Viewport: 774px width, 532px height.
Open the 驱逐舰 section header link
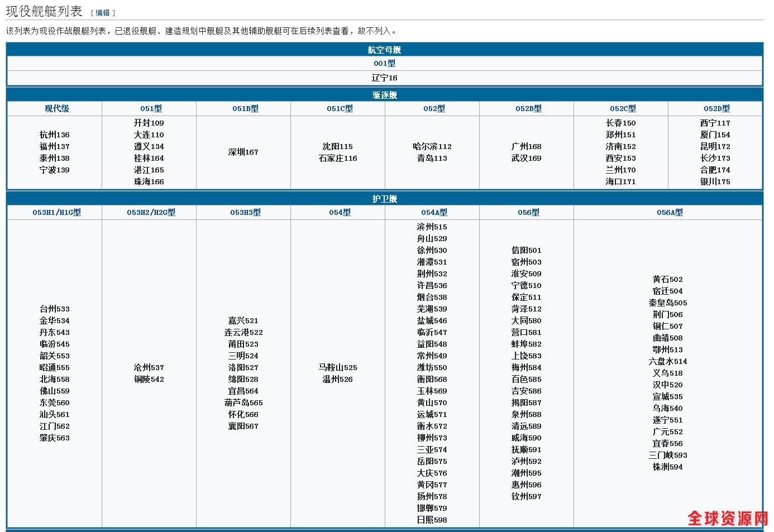pyautogui.click(x=384, y=95)
